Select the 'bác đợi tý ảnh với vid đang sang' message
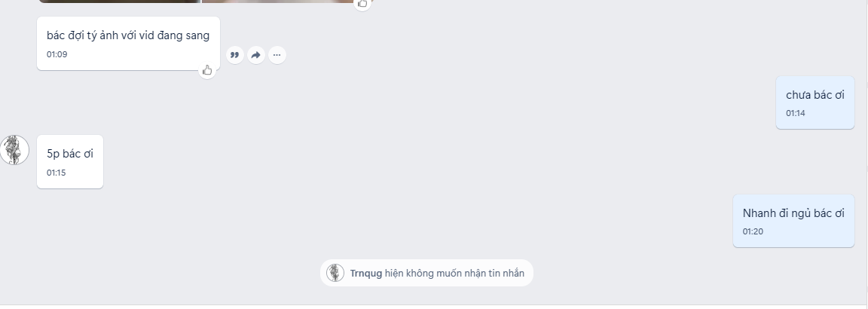868x309 pixels. point(128,43)
